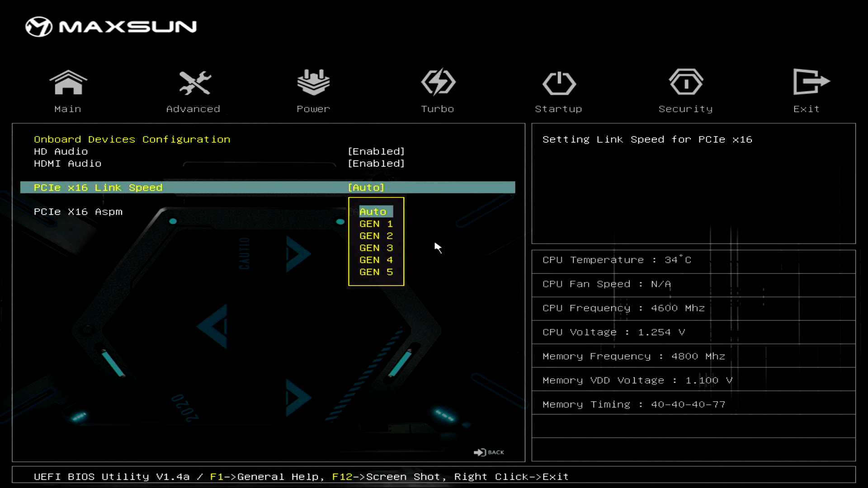The image size is (868, 488).
Task: Select GEN 3 link speed option
Action: (376, 248)
